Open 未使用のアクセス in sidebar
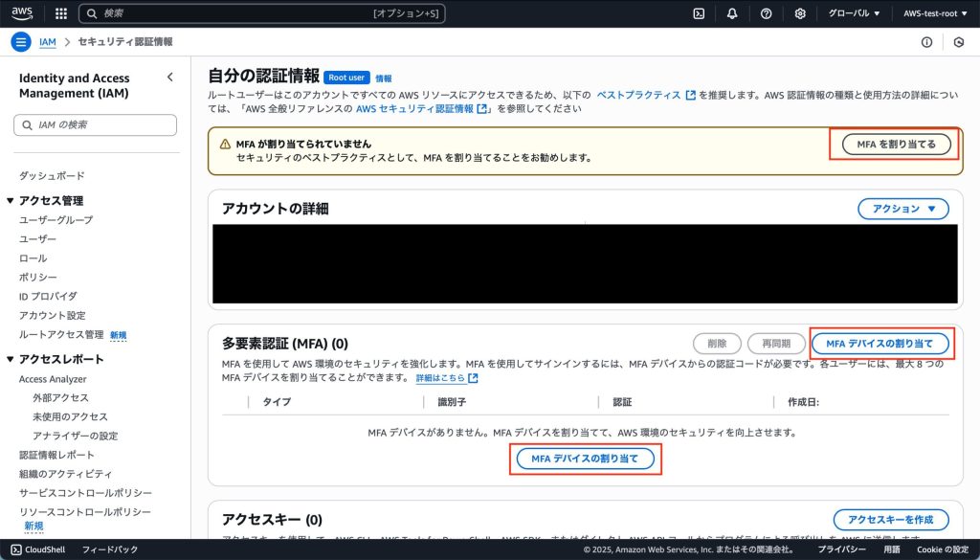This screenshot has width=980, height=560. 70,416
